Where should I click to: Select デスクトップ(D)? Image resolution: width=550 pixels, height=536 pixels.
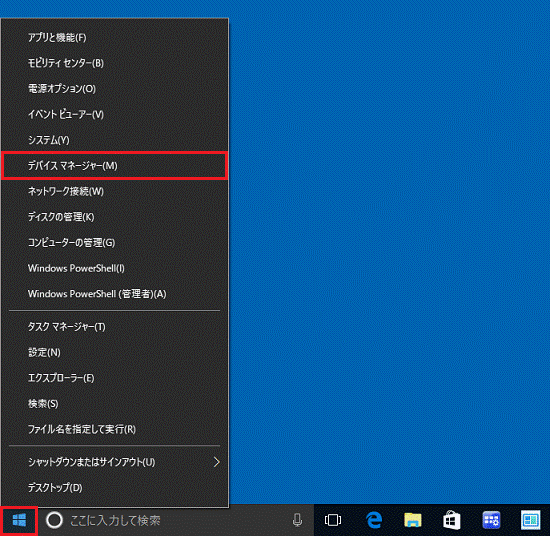pos(115,488)
